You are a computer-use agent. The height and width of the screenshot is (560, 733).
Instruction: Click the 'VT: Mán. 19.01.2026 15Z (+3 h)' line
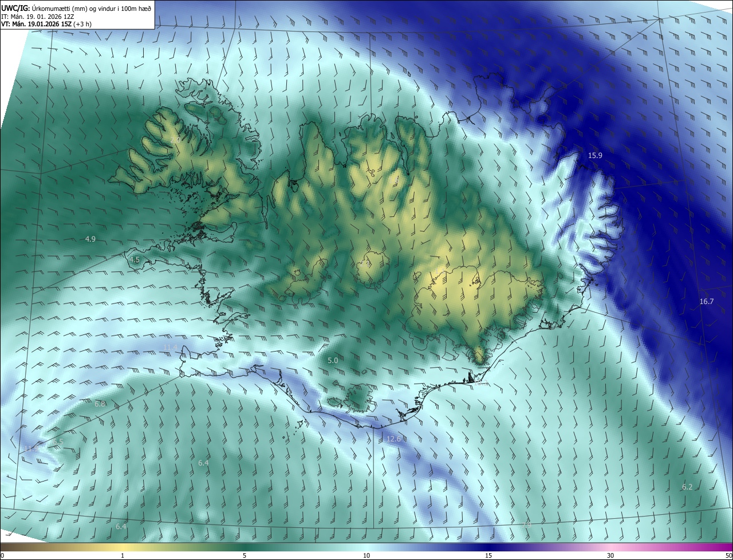pos(46,24)
